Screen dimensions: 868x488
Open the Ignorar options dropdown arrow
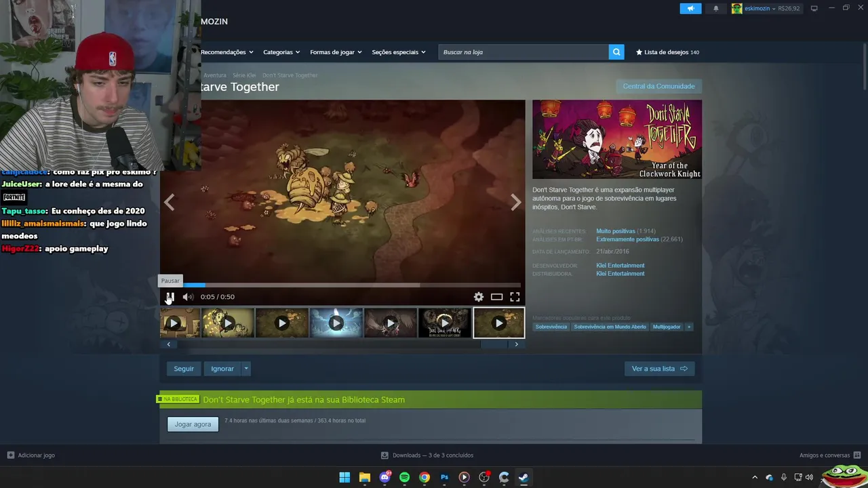coord(246,369)
